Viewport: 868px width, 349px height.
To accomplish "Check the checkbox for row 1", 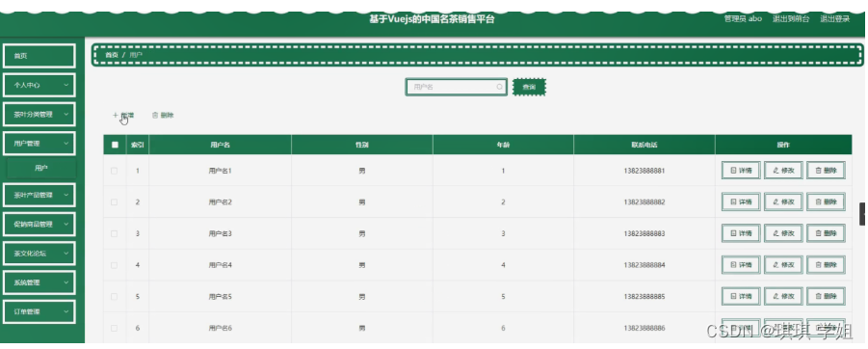I will [115, 171].
